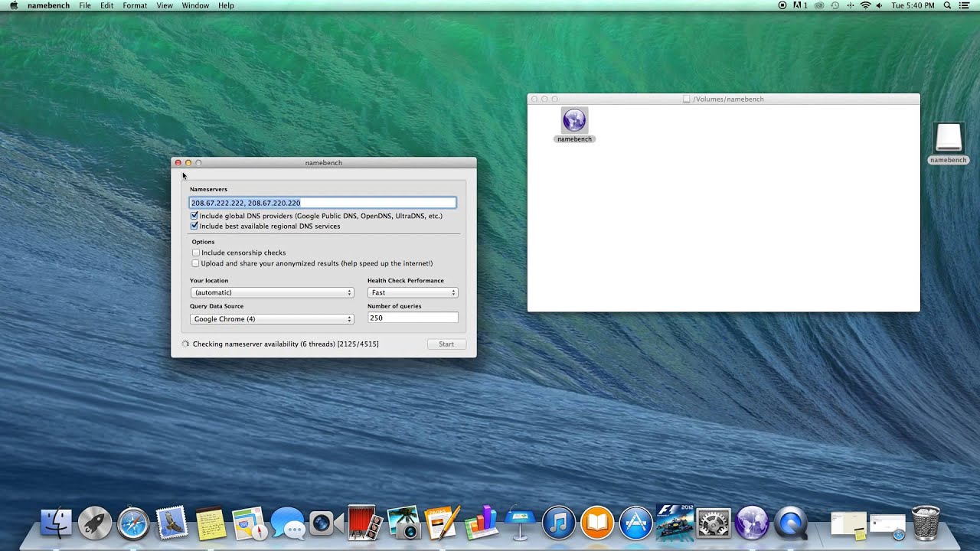Open the Maps app in Dock
Image resolution: width=980 pixels, height=551 pixels.
tap(249, 523)
